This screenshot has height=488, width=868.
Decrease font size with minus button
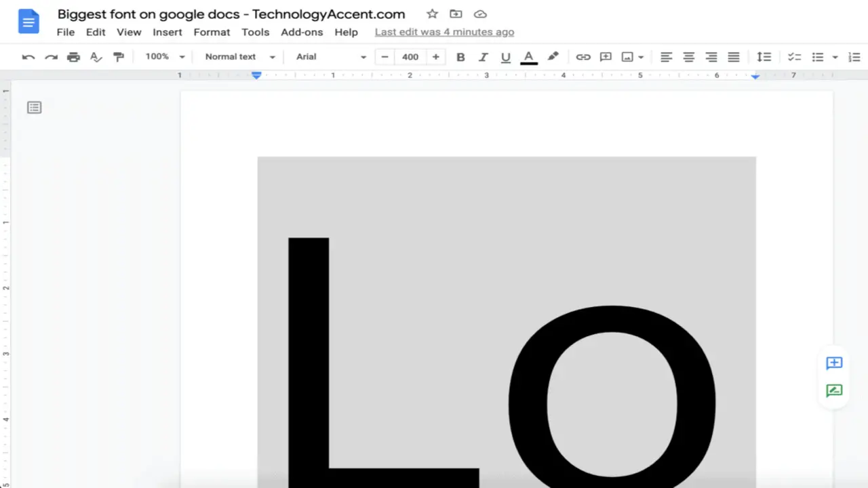pyautogui.click(x=385, y=57)
